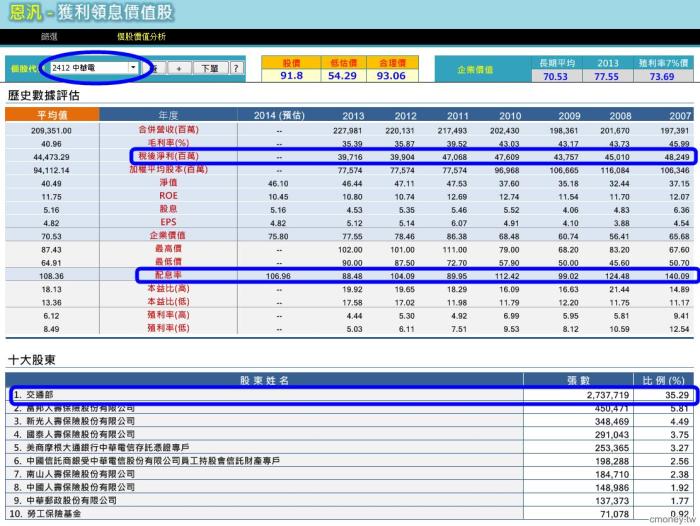Click the 2007 配息率 value 140.09
Screen dimensions: 700x526
point(677,276)
